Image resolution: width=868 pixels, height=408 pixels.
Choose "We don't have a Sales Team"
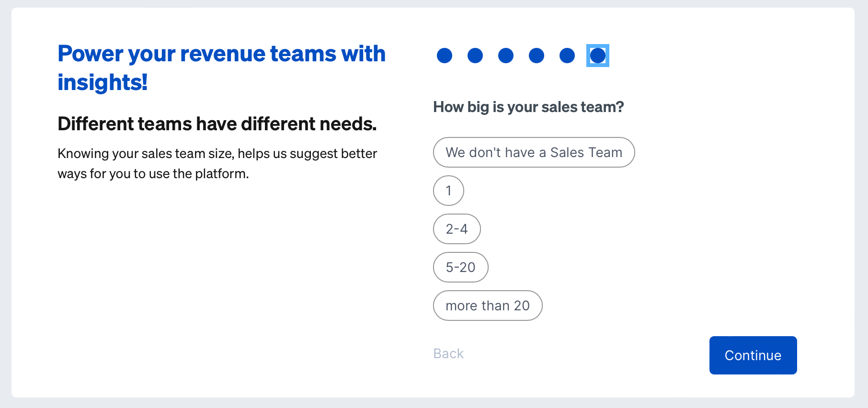534,152
